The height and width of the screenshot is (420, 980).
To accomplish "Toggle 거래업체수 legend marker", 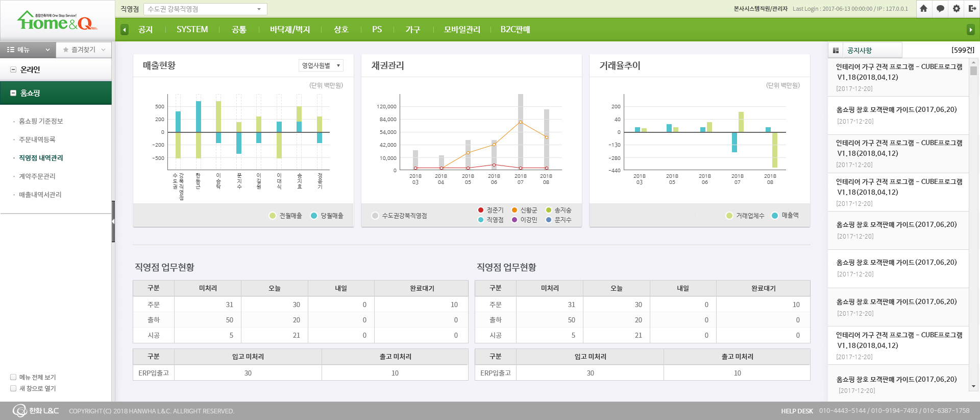I will tap(729, 216).
